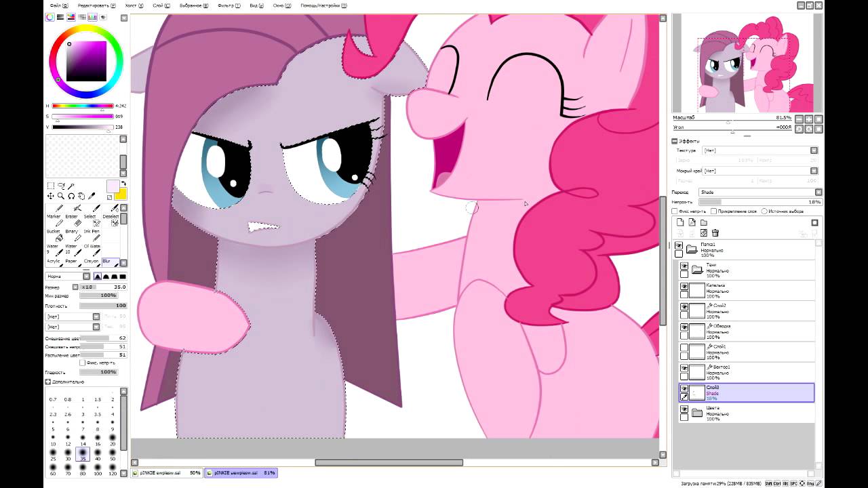Adjust the layer opacity Непроз-ть slider

click(x=760, y=202)
